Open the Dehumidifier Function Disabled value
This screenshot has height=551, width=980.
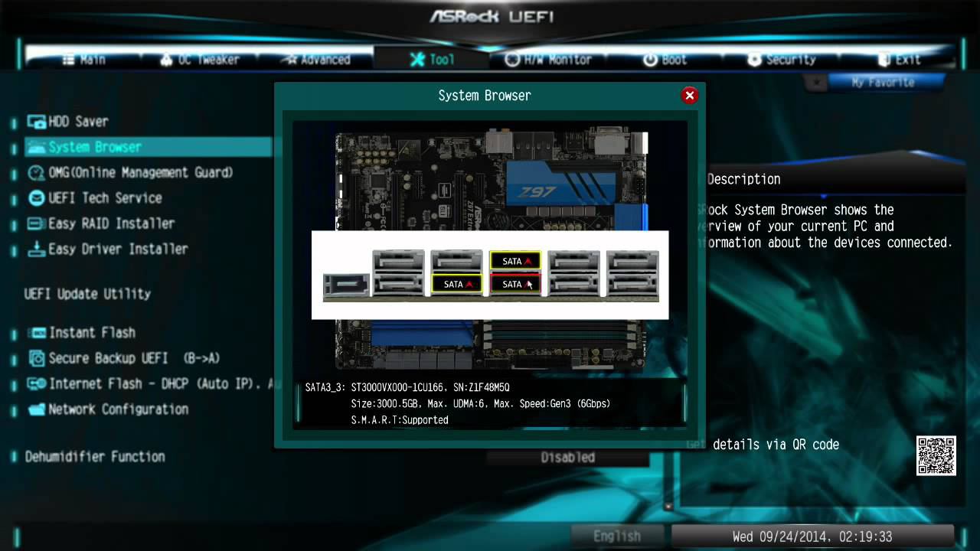(x=567, y=457)
